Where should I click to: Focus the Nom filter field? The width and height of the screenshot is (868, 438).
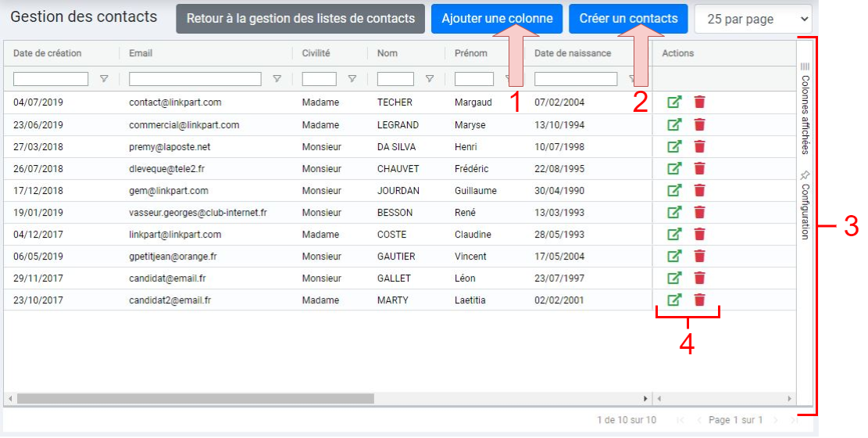[395, 79]
